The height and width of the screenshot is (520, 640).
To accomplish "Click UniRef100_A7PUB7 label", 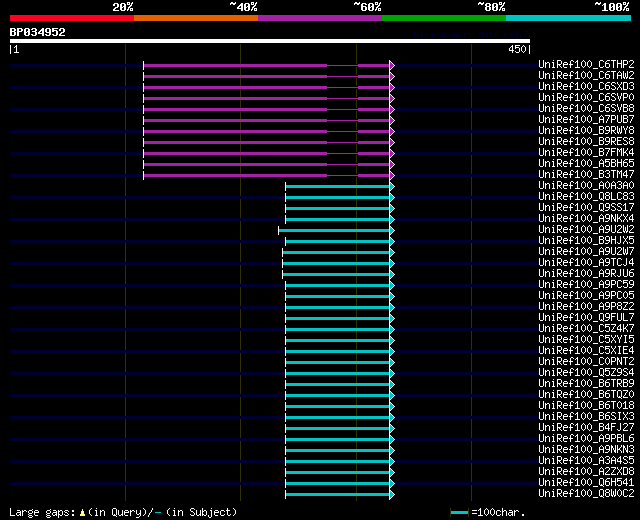I will click(x=586, y=120).
